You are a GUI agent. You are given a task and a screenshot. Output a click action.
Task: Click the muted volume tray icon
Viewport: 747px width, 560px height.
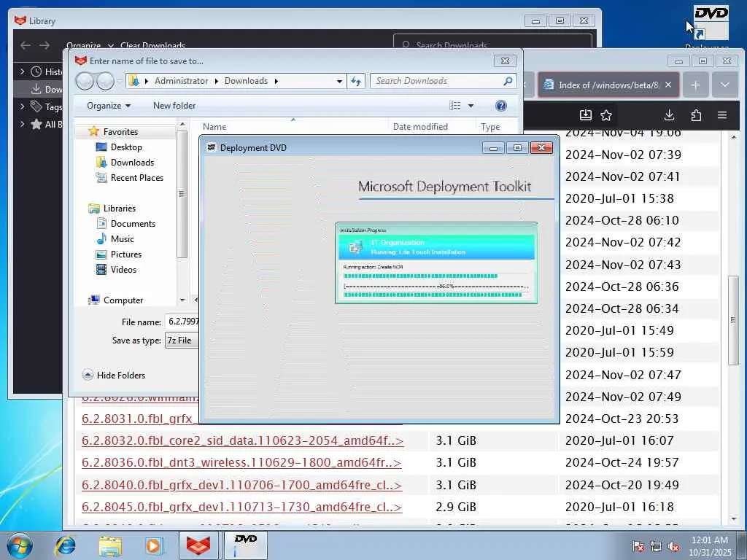pos(673,546)
